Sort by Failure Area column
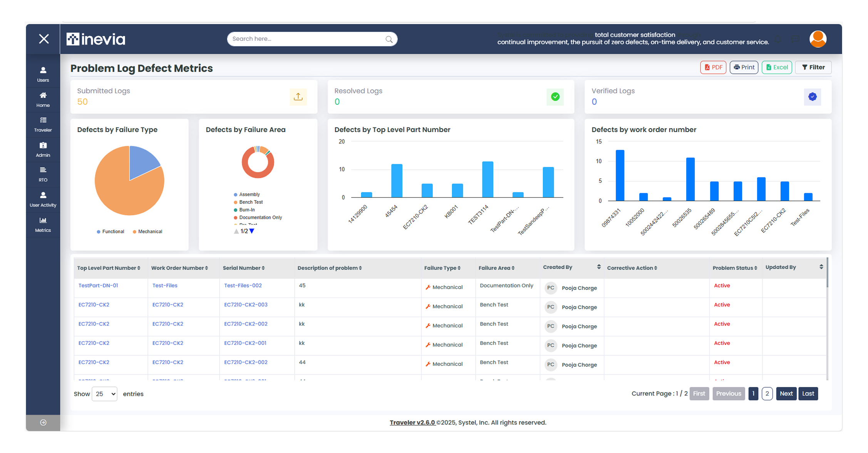Image resolution: width=868 pixels, height=453 pixels. [x=496, y=268]
